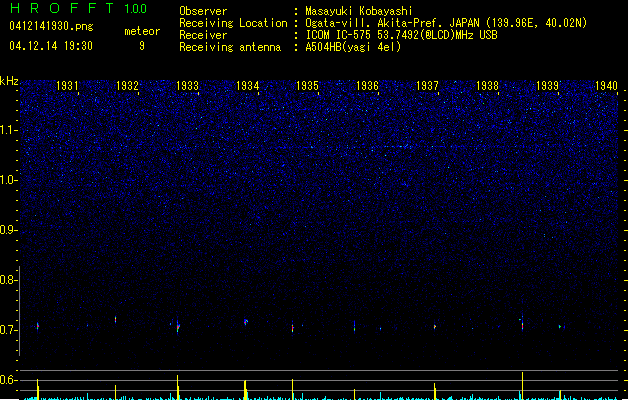
Task: Click the 'Observer' field label
Action: [x=203, y=11]
